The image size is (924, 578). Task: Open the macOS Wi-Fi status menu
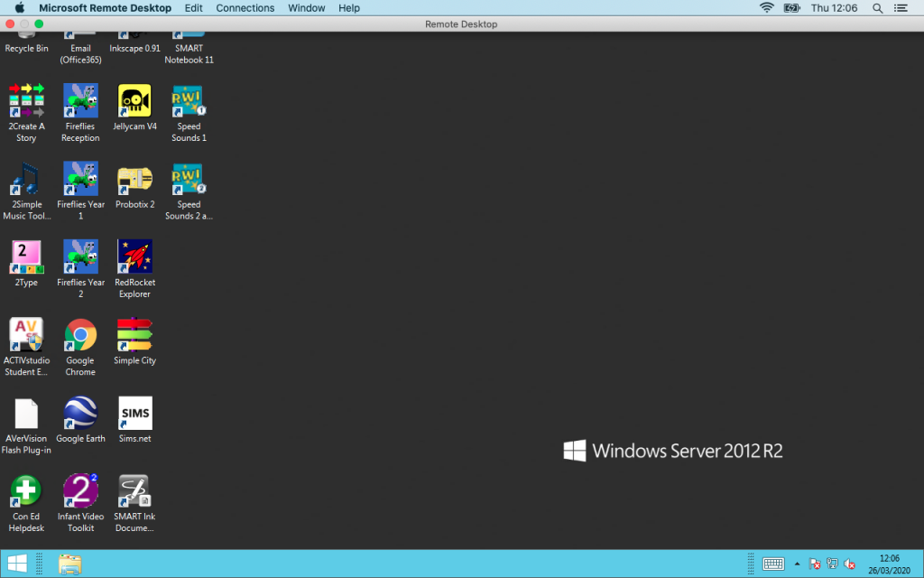click(766, 7)
